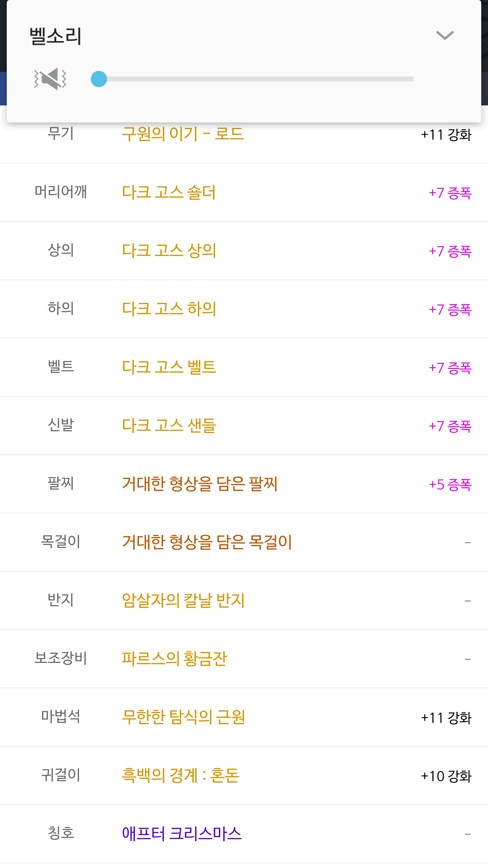Click the +11 강화 label on 마법석 row
488x868 pixels.
[x=446, y=718]
